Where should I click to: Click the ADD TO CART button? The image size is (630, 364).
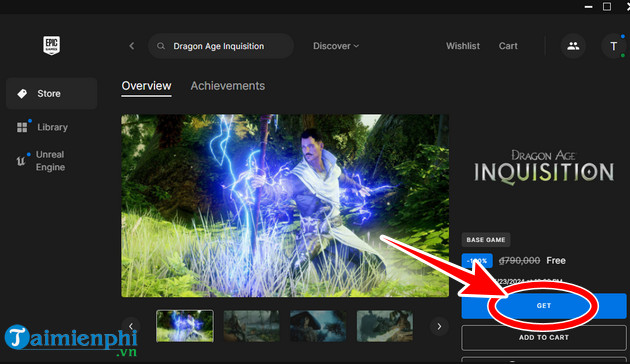coord(544,337)
